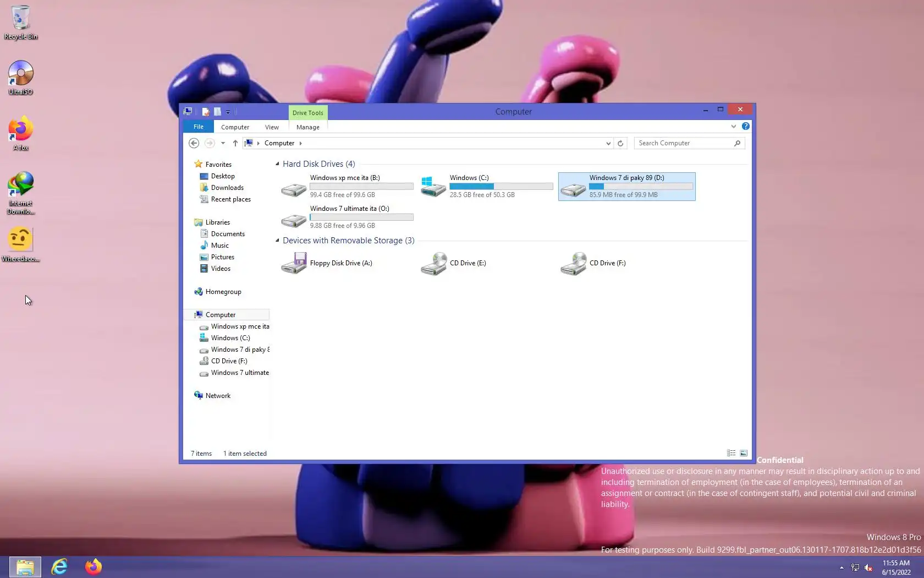Click the Windows xp mce ita (B:) capacity bar

[361, 187]
